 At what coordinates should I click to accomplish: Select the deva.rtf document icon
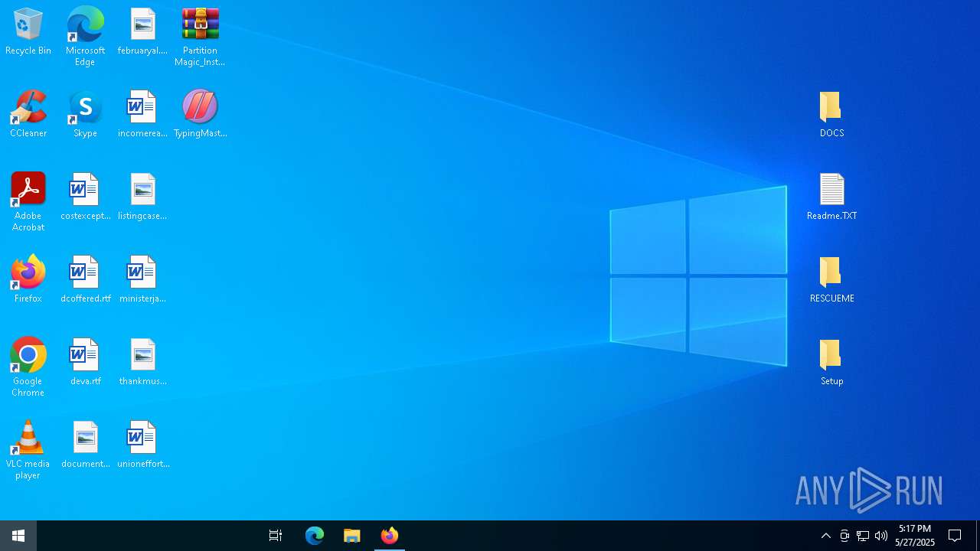click(85, 363)
